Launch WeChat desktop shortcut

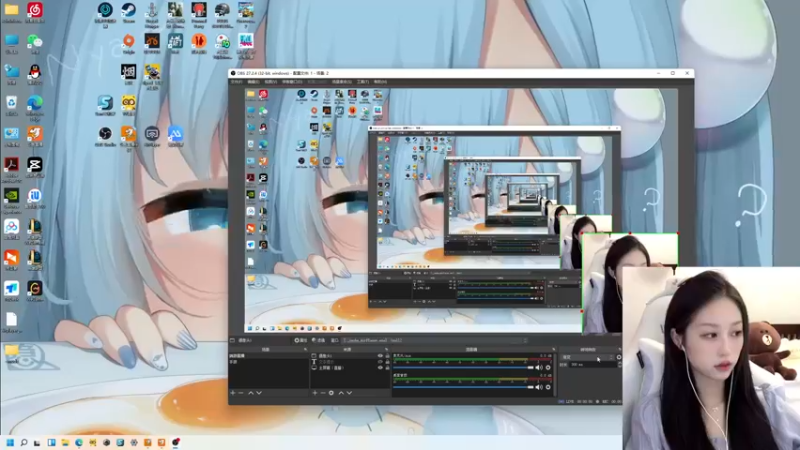point(35,42)
